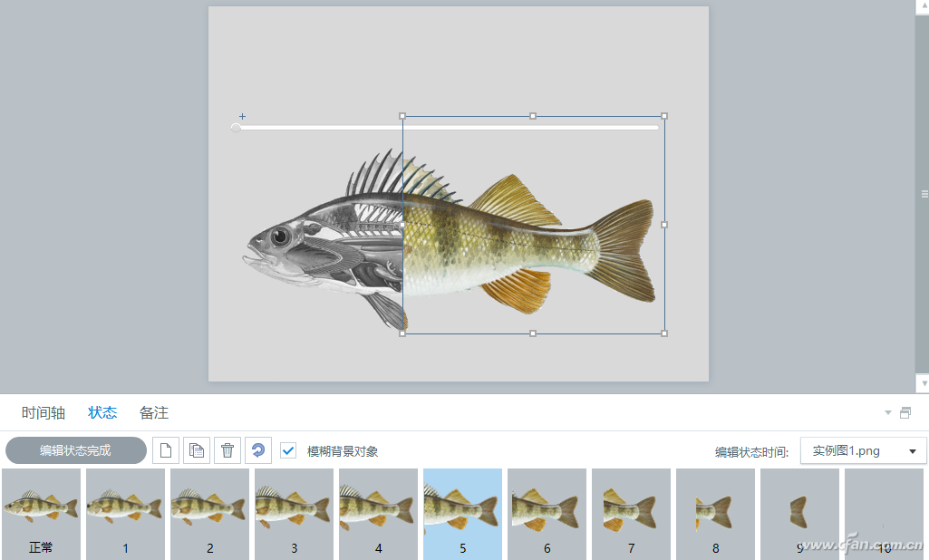This screenshot has width=929, height=560.
Task: Click the reset state arrow icon
Action: point(258,450)
